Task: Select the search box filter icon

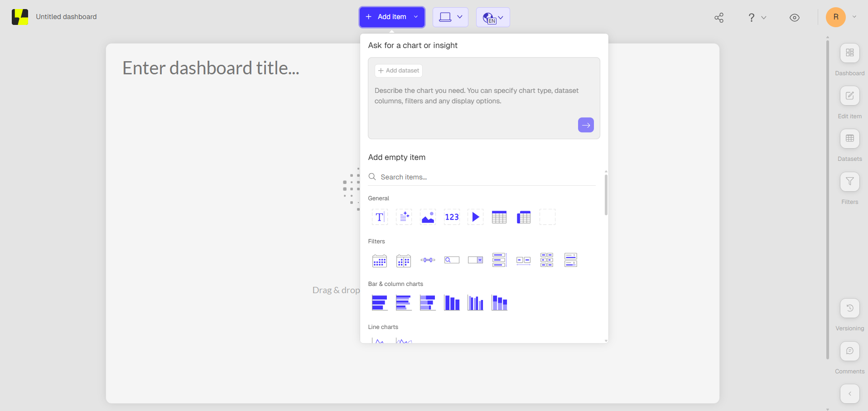Action: [x=452, y=260]
